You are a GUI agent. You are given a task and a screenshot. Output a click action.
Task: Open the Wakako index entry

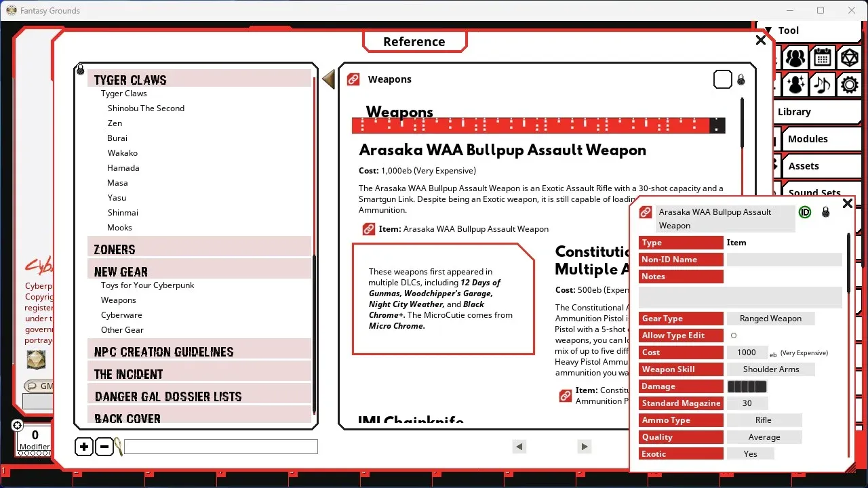122,153
